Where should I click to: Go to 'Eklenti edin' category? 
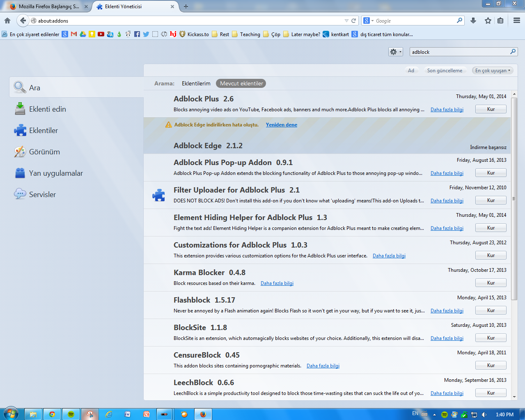(x=76, y=109)
